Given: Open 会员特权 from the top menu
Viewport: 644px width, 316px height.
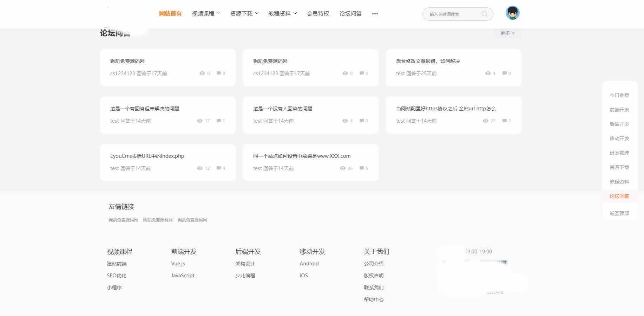Looking at the screenshot, I should pos(318,14).
